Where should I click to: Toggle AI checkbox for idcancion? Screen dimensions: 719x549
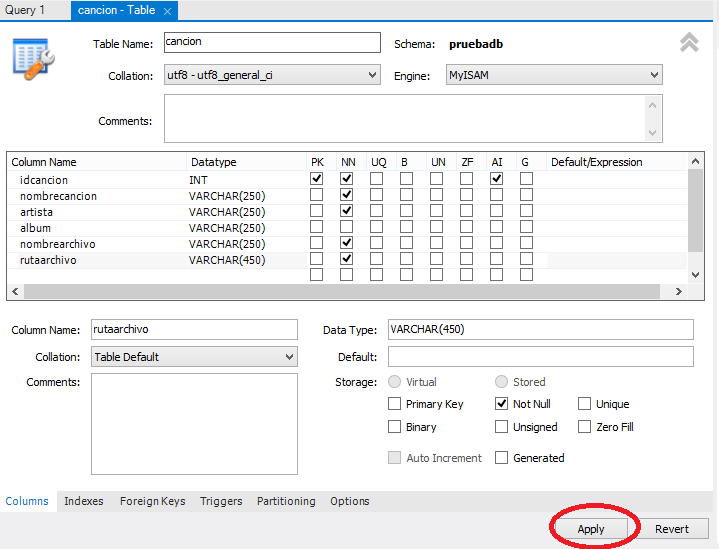[x=497, y=178]
